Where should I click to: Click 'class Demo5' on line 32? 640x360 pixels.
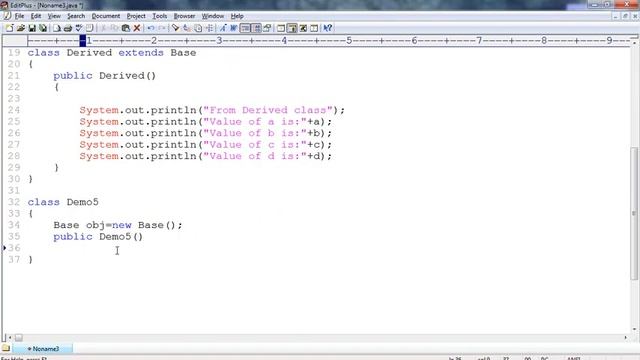[x=63, y=202]
